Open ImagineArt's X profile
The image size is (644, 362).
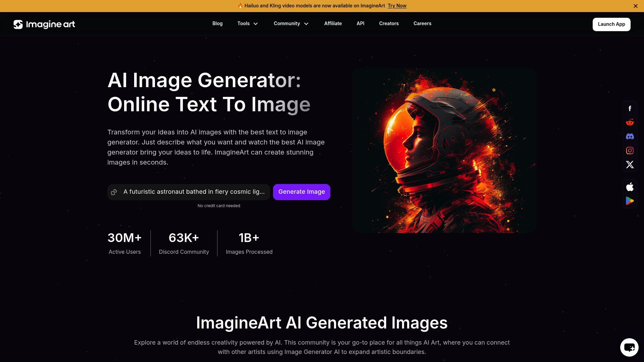point(630,165)
